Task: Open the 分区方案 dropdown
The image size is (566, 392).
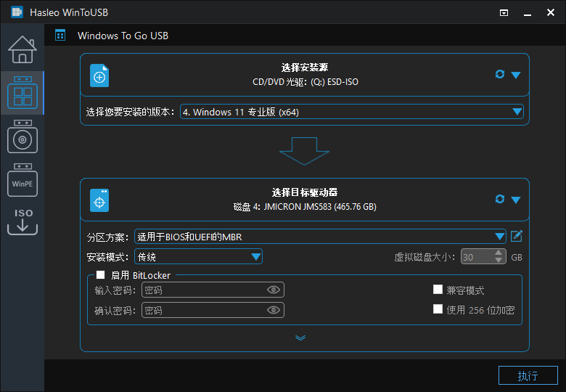Action: click(x=500, y=237)
